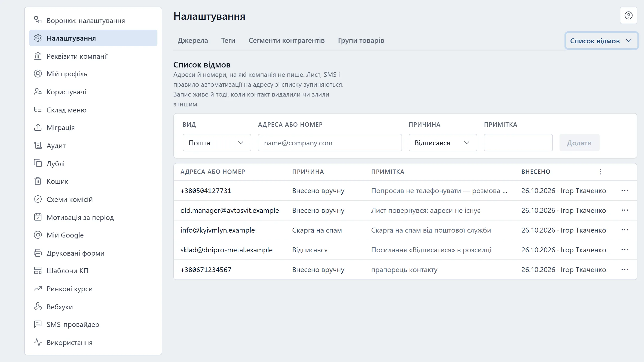Image resolution: width=644 pixels, height=362 pixels.
Task: Open Мій Google in sidebar
Action: [x=93, y=235]
